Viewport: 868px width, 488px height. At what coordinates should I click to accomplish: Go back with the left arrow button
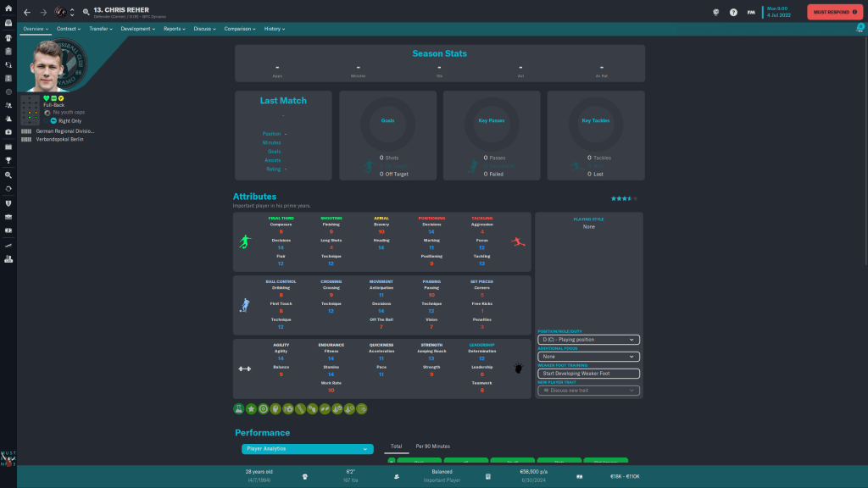click(x=26, y=13)
